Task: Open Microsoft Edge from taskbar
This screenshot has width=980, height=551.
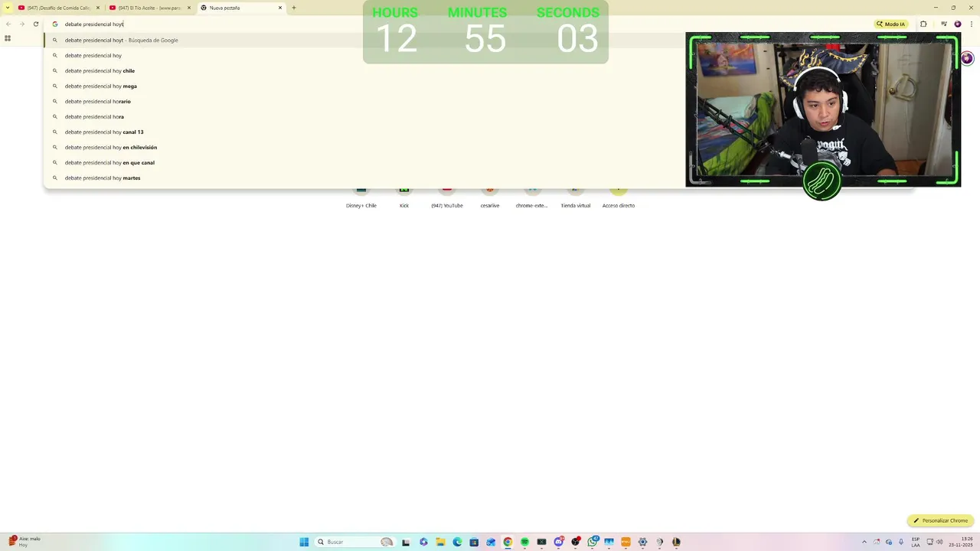Action: (457, 542)
